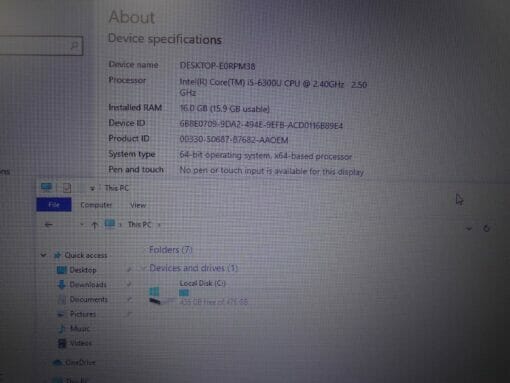Refresh the Explorer view
The width and height of the screenshot is (510, 383).
click(486, 228)
